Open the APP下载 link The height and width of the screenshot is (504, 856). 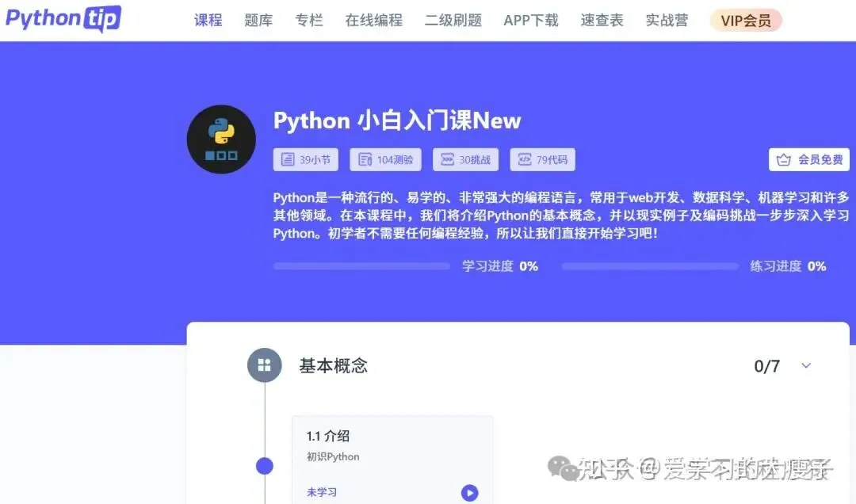[530, 21]
